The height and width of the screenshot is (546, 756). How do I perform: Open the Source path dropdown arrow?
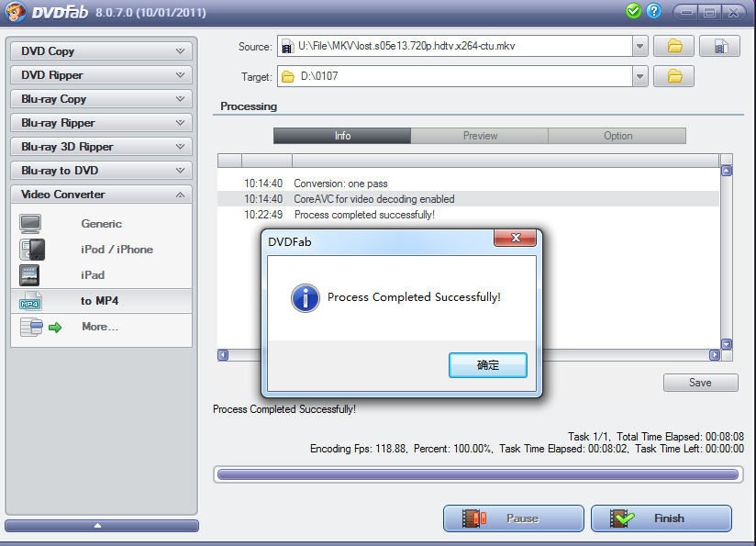click(x=639, y=46)
